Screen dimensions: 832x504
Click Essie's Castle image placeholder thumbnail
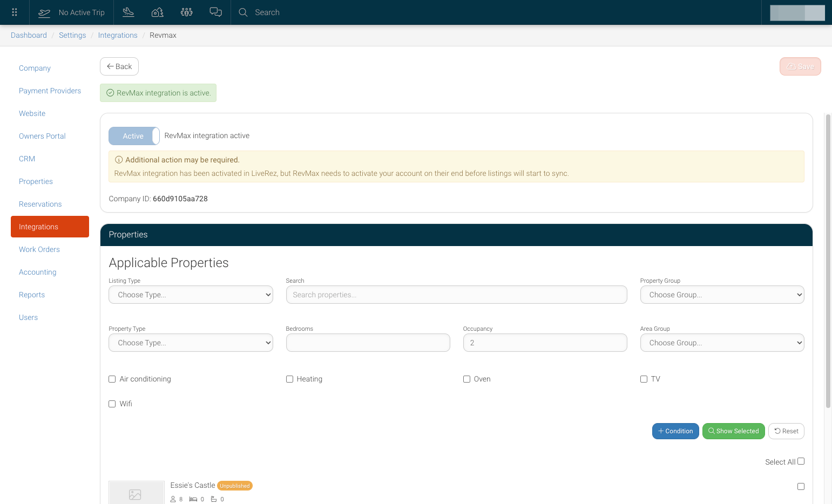click(137, 493)
